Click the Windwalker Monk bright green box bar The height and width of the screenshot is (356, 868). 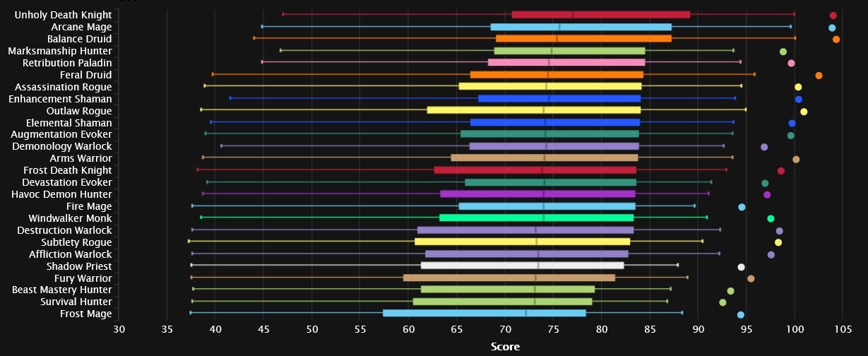coord(537,218)
